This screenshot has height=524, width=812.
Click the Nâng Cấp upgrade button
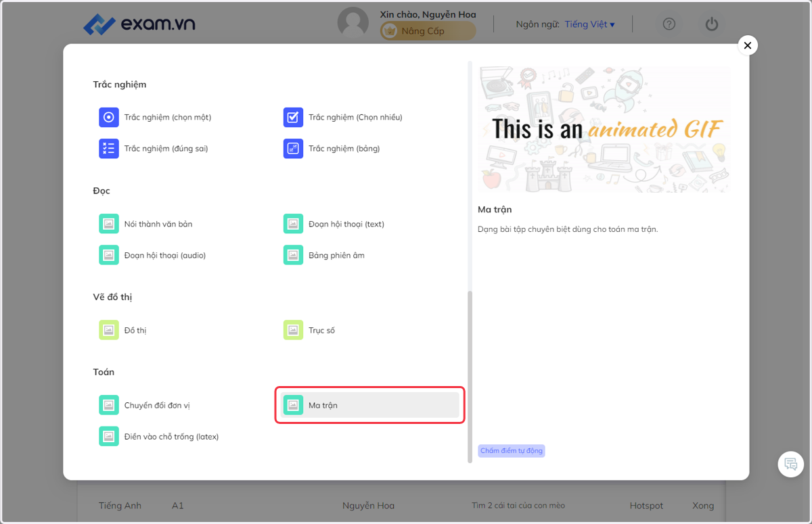[428, 31]
